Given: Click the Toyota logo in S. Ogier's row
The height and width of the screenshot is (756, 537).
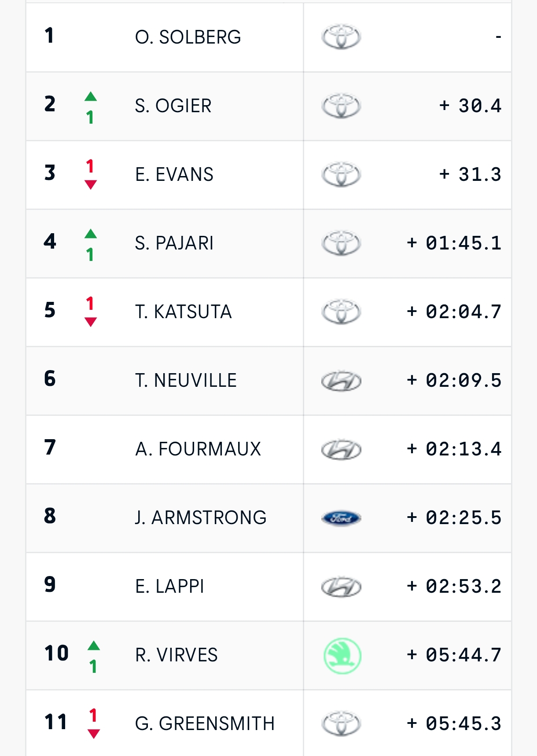Looking at the screenshot, I should [341, 106].
